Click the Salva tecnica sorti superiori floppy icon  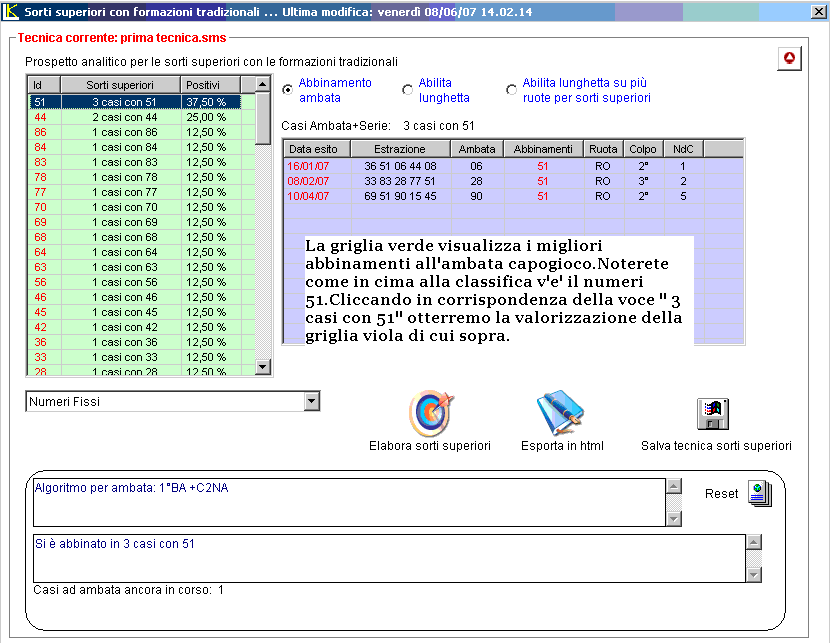712,414
